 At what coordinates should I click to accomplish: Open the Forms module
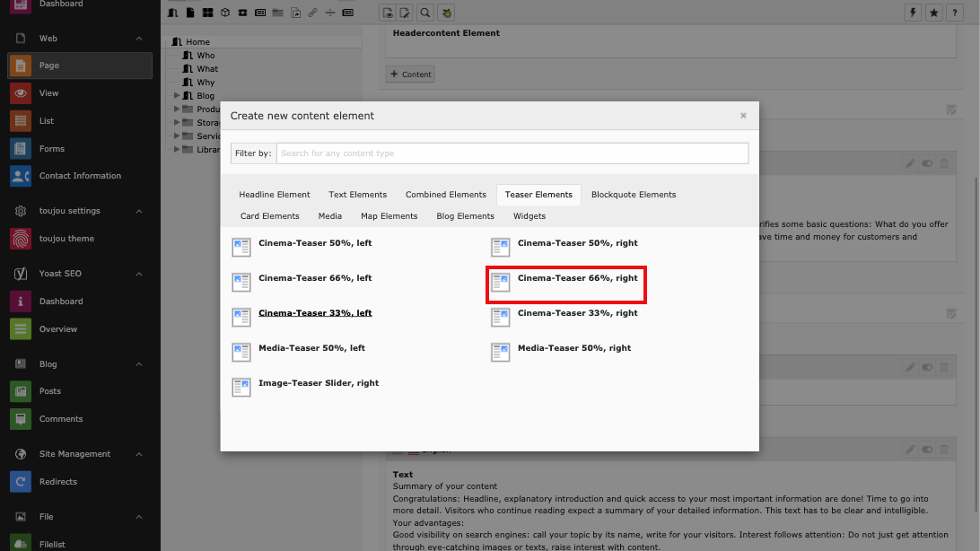tap(51, 149)
